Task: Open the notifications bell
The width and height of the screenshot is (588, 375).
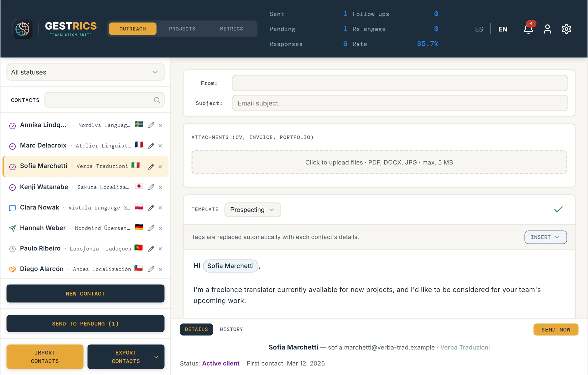Action: tap(528, 29)
